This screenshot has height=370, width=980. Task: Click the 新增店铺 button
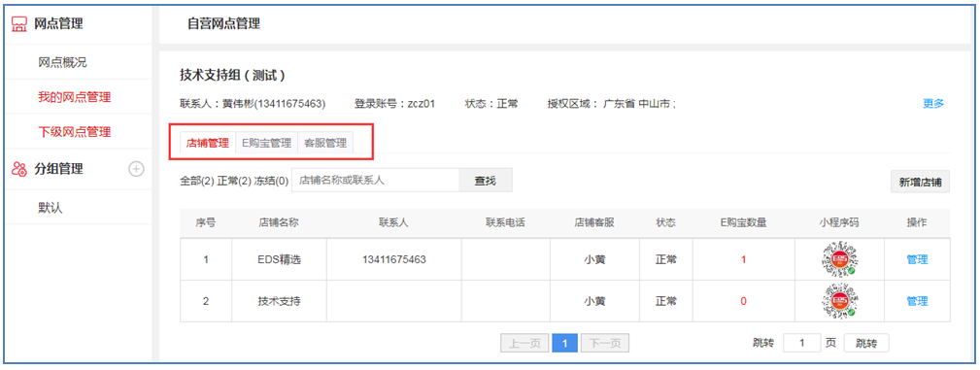pos(920,182)
